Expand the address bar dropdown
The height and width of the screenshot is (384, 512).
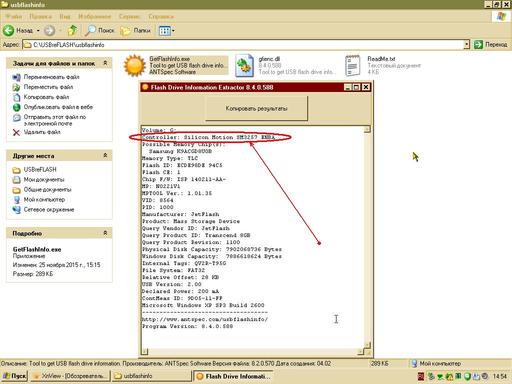pos(466,44)
